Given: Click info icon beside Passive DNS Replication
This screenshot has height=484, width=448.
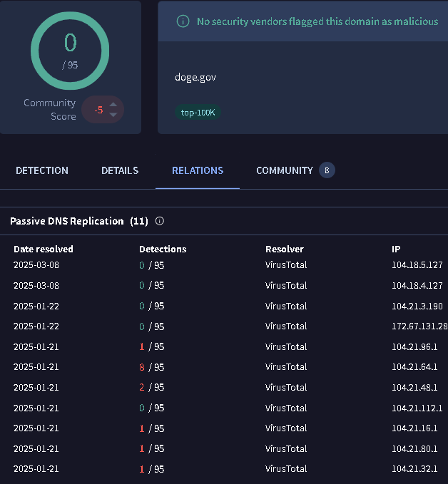Looking at the screenshot, I should [x=159, y=221].
